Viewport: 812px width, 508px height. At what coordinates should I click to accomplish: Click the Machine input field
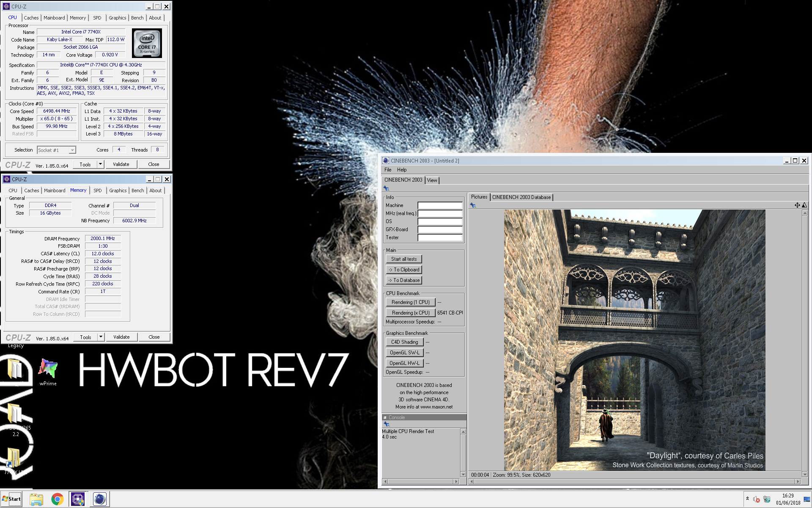click(440, 205)
